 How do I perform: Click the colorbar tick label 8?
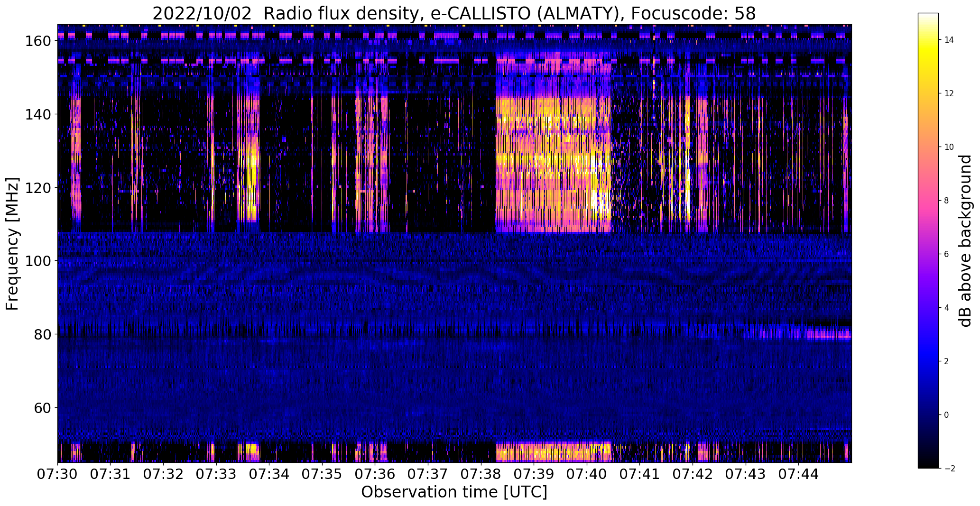(x=946, y=201)
